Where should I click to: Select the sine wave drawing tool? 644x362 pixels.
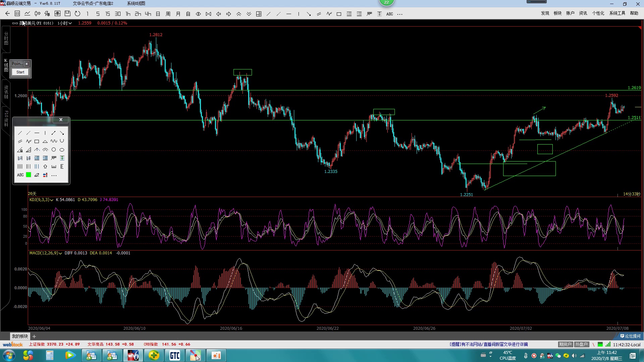point(54,141)
